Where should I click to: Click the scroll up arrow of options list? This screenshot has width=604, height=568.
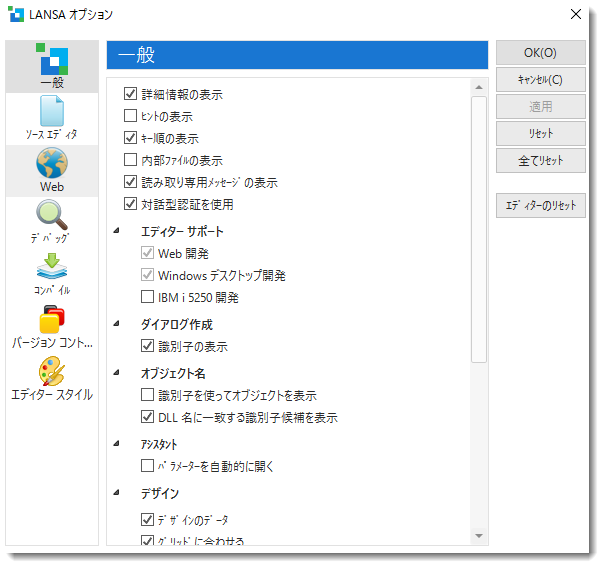point(479,87)
